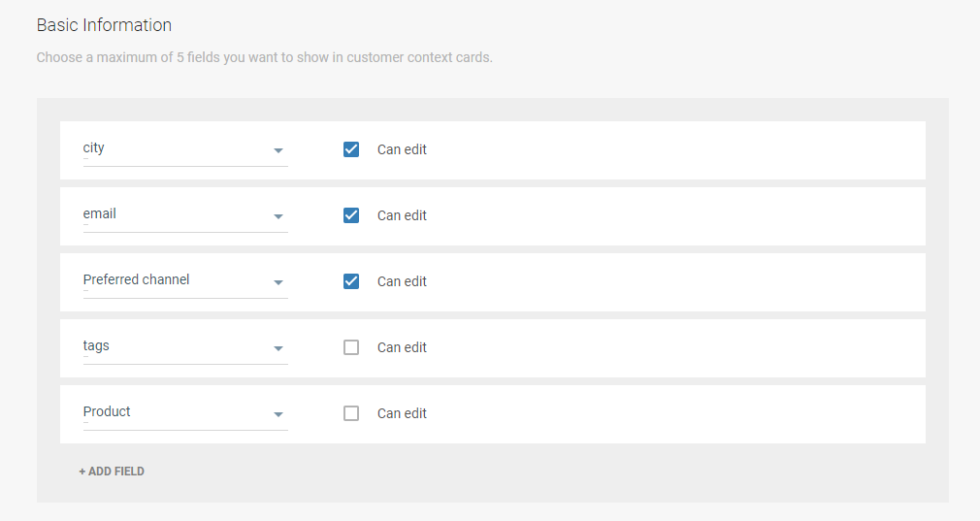
Task: Click the dropdown arrow beside tags
Action: pyautogui.click(x=278, y=348)
